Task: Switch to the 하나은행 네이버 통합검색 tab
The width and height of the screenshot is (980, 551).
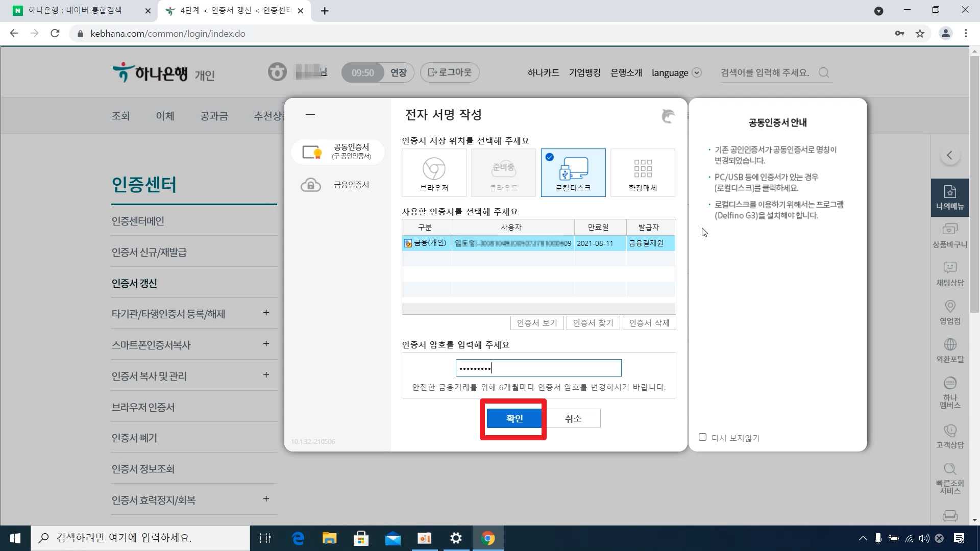Action: [75, 10]
